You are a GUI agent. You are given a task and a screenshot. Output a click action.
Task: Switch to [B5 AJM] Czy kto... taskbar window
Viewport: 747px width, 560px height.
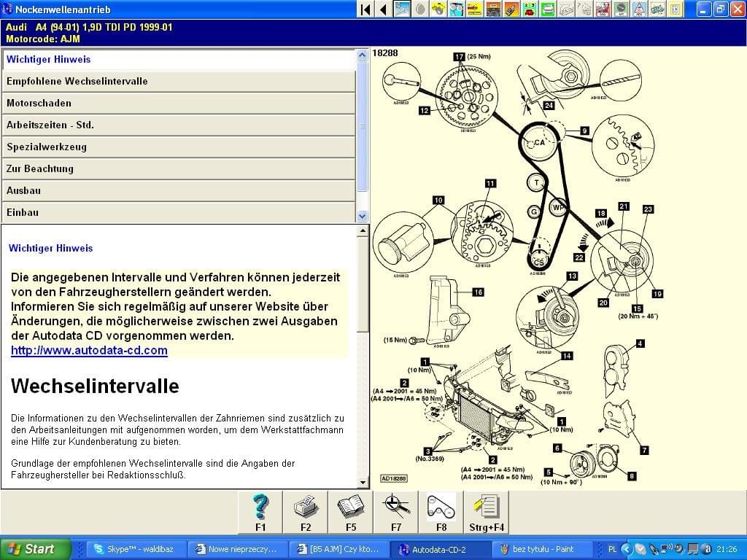[x=338, y=549]
